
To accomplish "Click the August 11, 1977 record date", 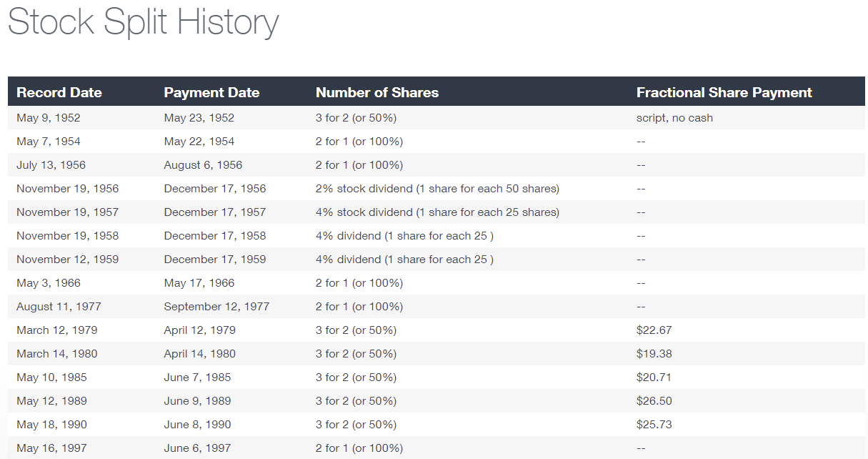I will pyautogui.click(x=59, y=307).
